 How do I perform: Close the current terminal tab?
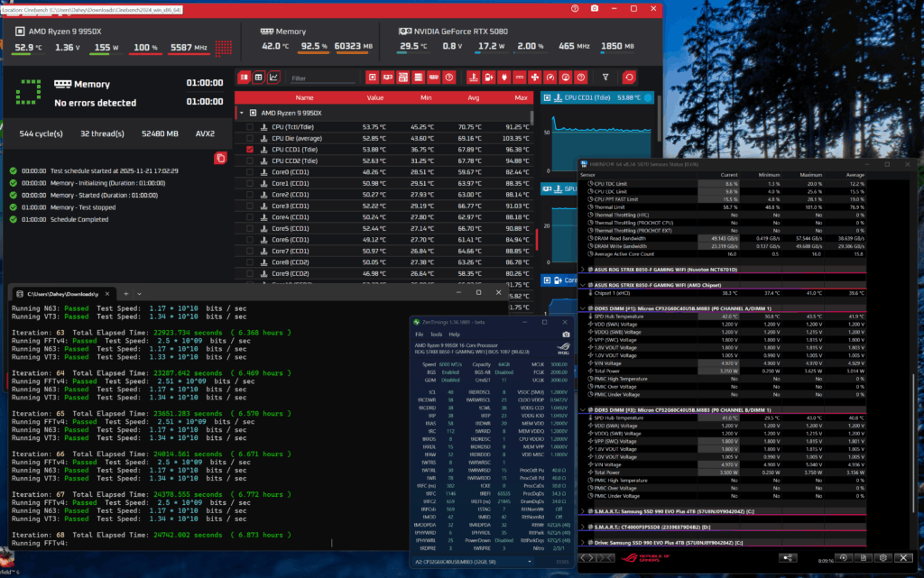pyautogui.click(x=107, y=294)
